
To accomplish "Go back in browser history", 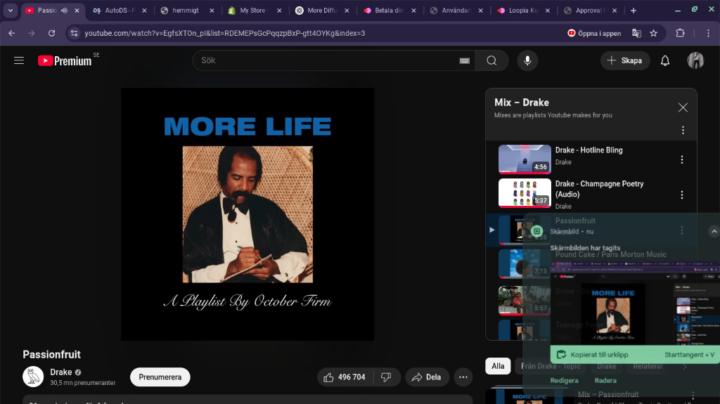I will point(11,33).
